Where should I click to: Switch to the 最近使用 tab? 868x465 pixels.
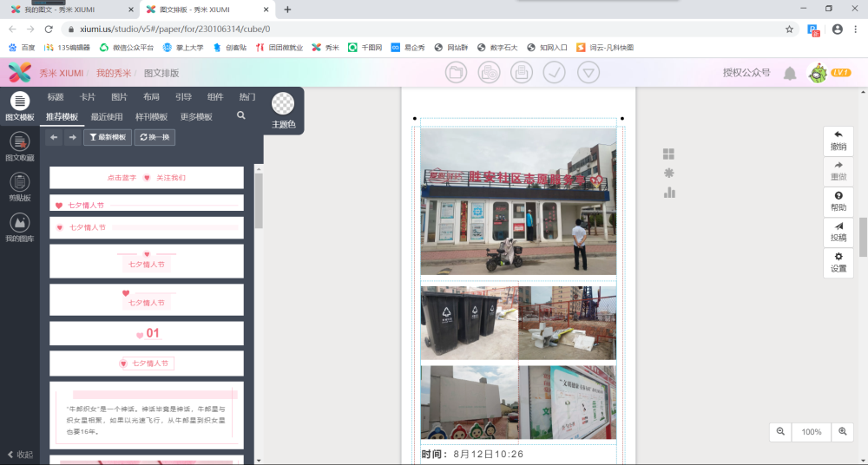tap(107, 117)
